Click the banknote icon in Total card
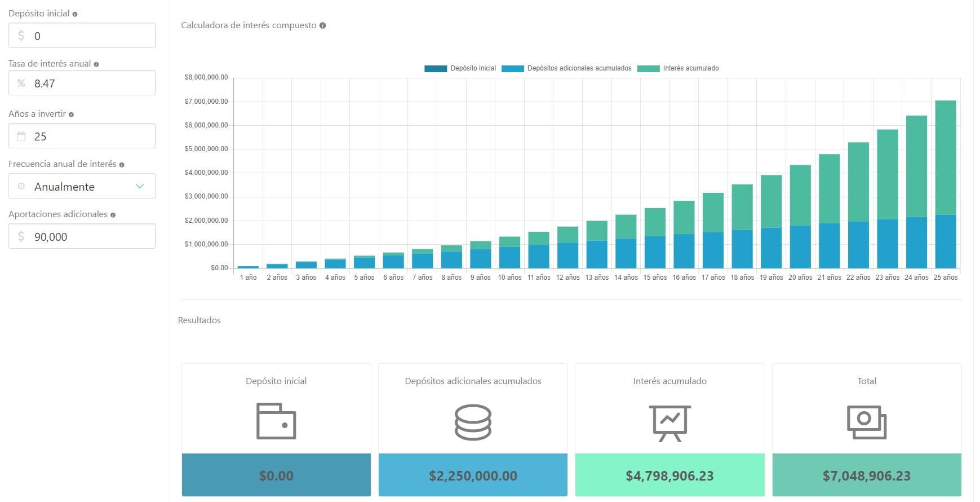Image resolution: width=980 pixels, height=502 pixels. coord(866,422)
